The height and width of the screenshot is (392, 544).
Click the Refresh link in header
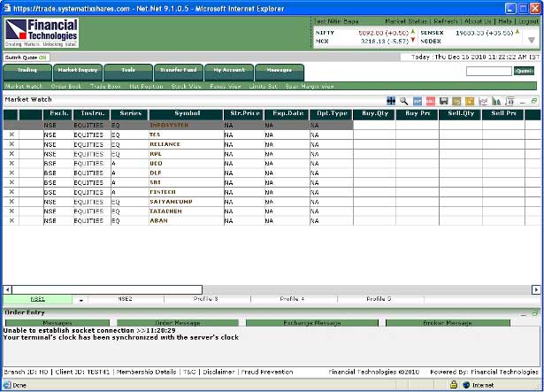tap(446, 21)
